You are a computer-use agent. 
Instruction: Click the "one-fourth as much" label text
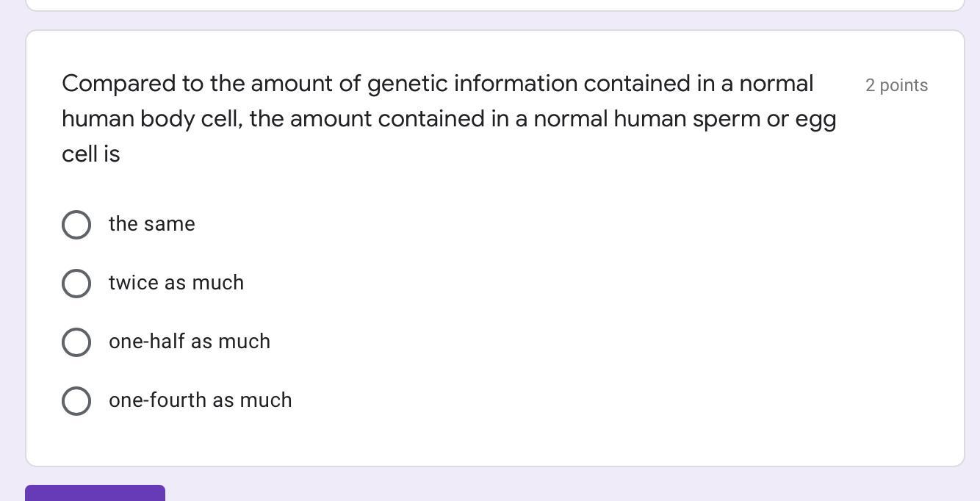[201, 400]
